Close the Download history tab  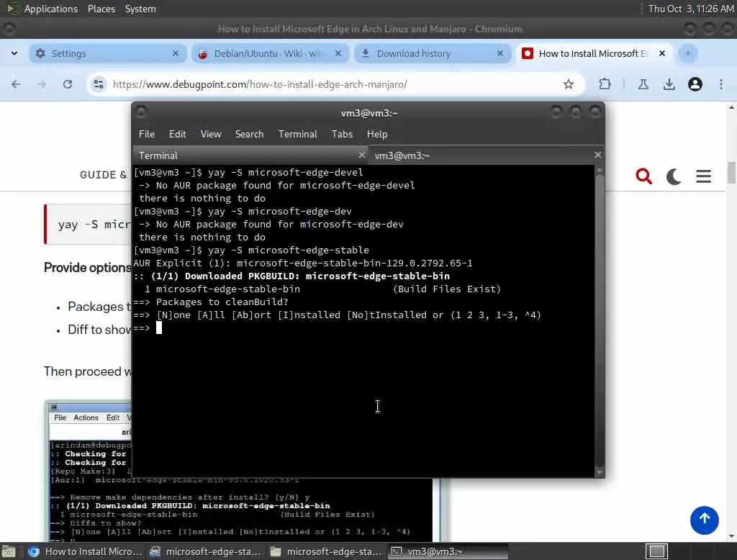[500, 53]
